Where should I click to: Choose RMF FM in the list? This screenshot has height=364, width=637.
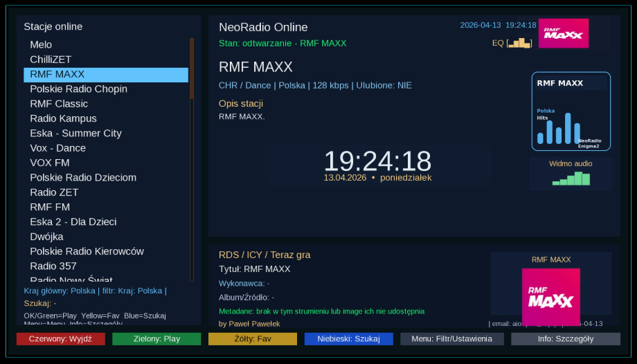tap(106, 207)
